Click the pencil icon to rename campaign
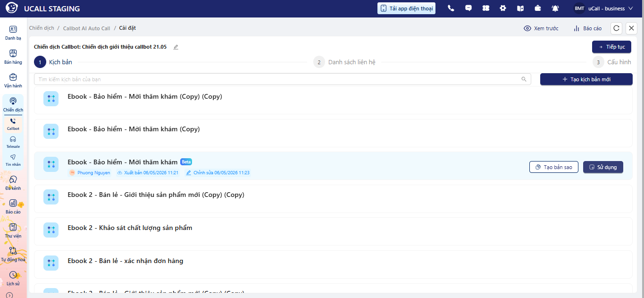Viewport: 644px width, 298px height. click(176, 47)
